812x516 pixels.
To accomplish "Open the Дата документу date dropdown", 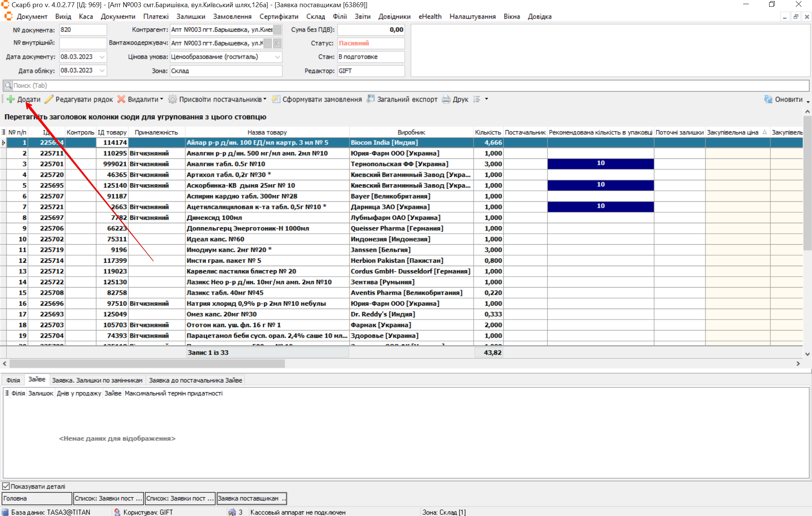I will click(x=102, y=57).
